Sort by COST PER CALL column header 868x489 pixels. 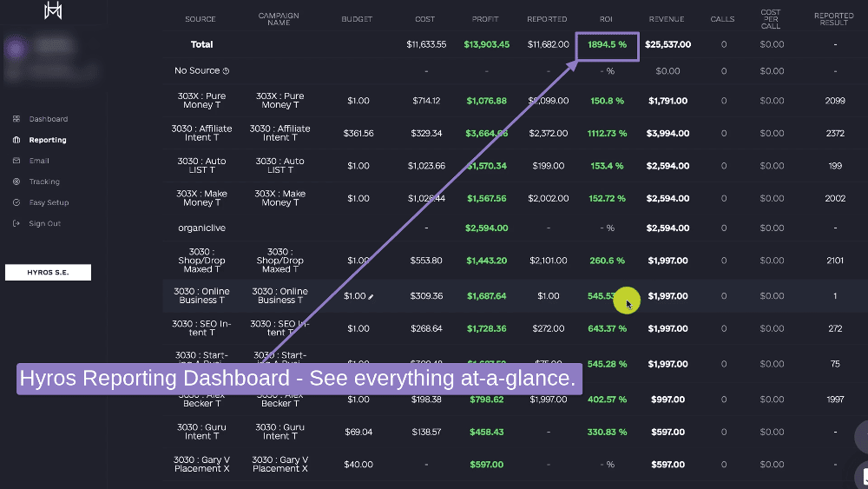click(x=771, y=19)
